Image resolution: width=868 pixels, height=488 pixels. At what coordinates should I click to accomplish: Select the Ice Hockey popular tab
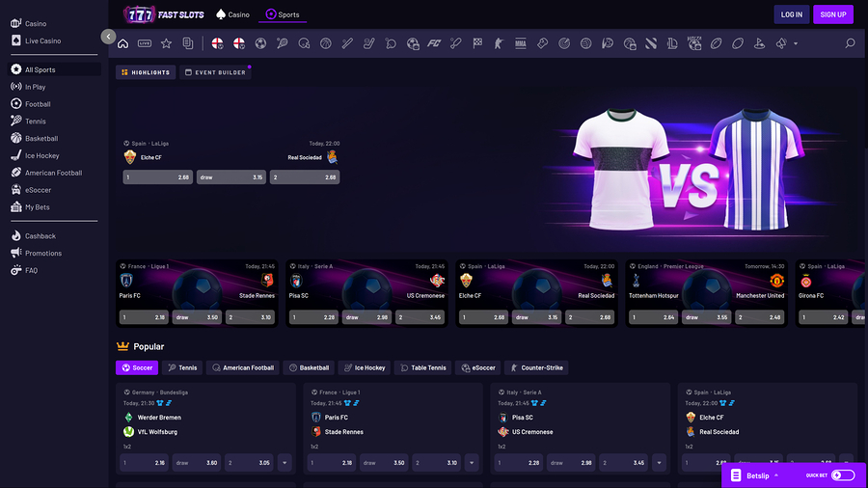pyautogui.click(x=364, y=367)
